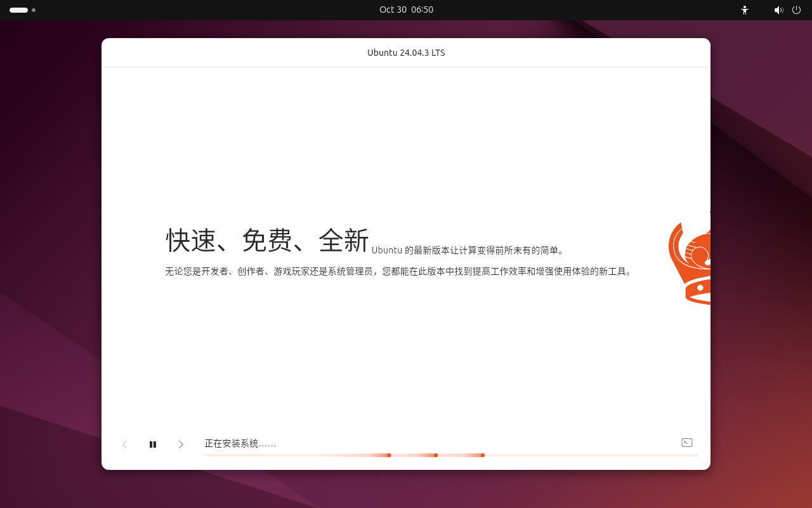Click the installation progress bar
Viewport: 812px width, 508px height.
pyautogui.click(x=450, y=455)
